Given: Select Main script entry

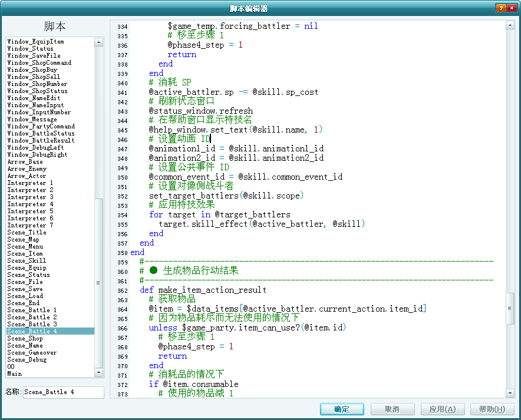Looking at the screenshot, I should (x=15, y=373).
